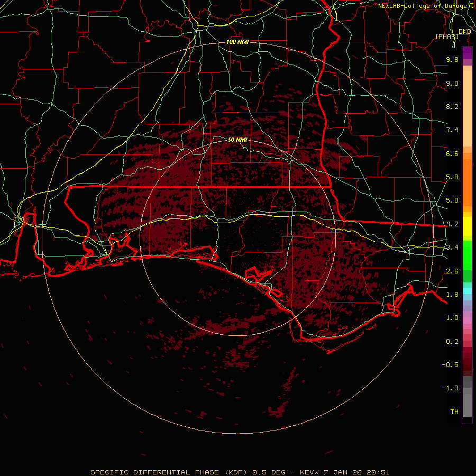
Task: Click the 9.8 value on color scale
Action: click(452, 59)
